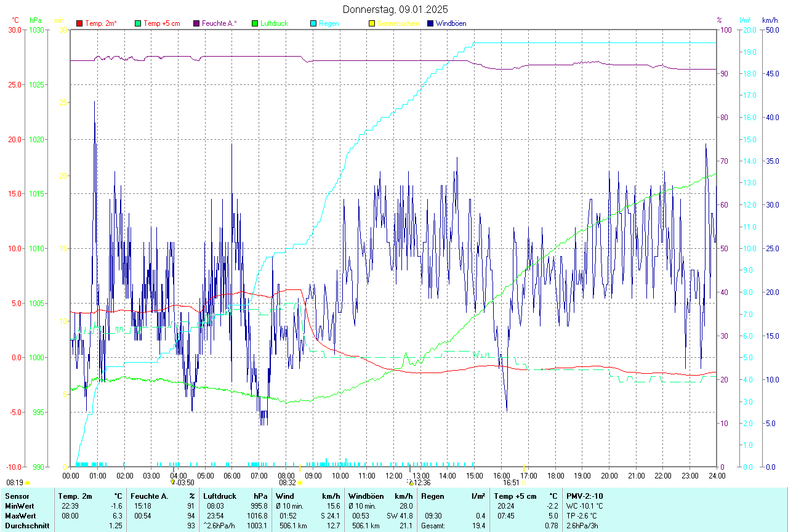788x532 pixels.
Task: Click the '2.6hPa/3h' pressure trend value
Action: click(582, 526)
